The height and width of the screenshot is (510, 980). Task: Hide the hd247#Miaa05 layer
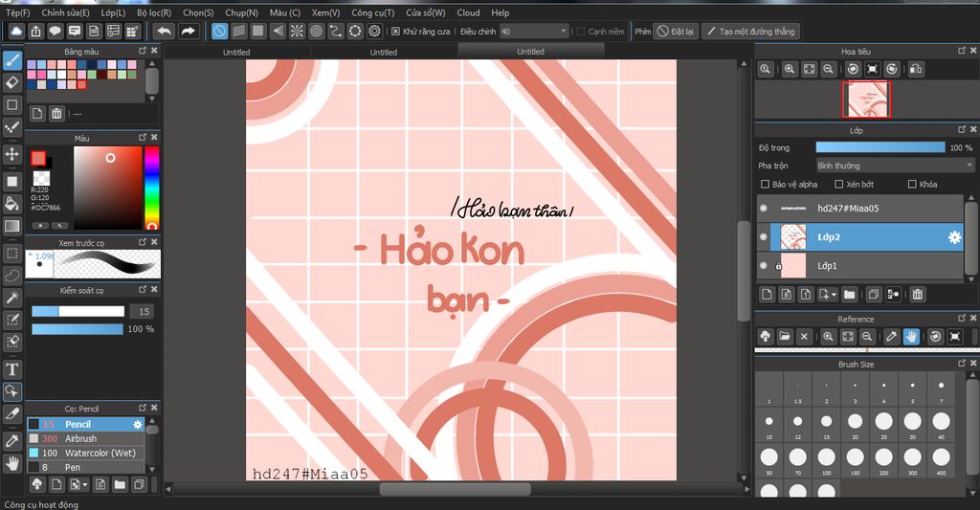pyautogui.click(x=763, y=209)
